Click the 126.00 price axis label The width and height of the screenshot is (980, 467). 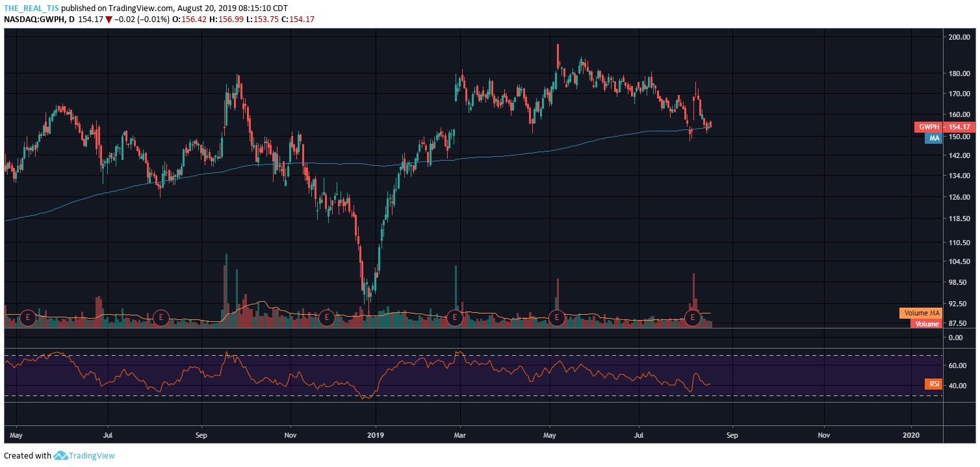(x=959, y=197)
